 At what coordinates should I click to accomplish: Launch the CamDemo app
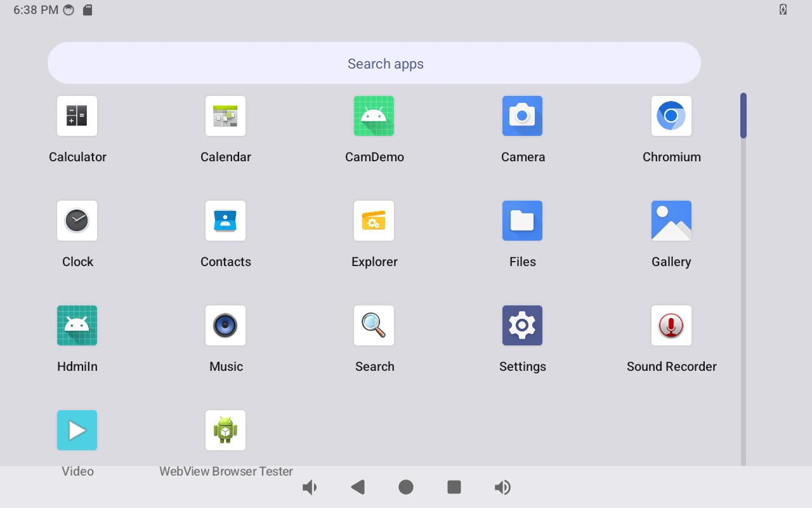[374, 116]
